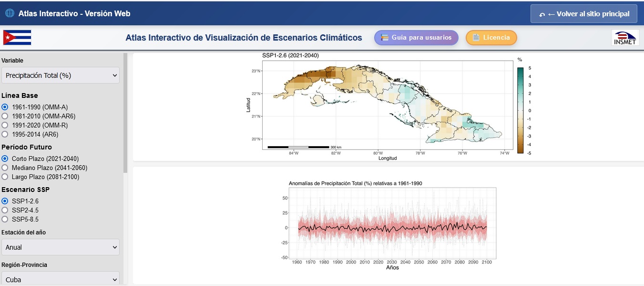Click the anomalies time series chart

click(x=391, y=225)
